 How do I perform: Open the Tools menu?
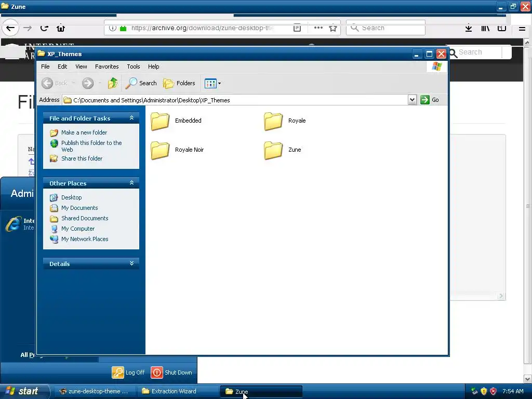(x=134, y=66)
